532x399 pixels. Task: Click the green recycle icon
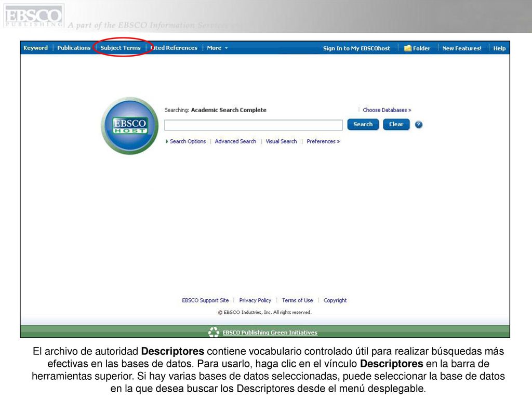pyautogui.click(x=214, y=332)
